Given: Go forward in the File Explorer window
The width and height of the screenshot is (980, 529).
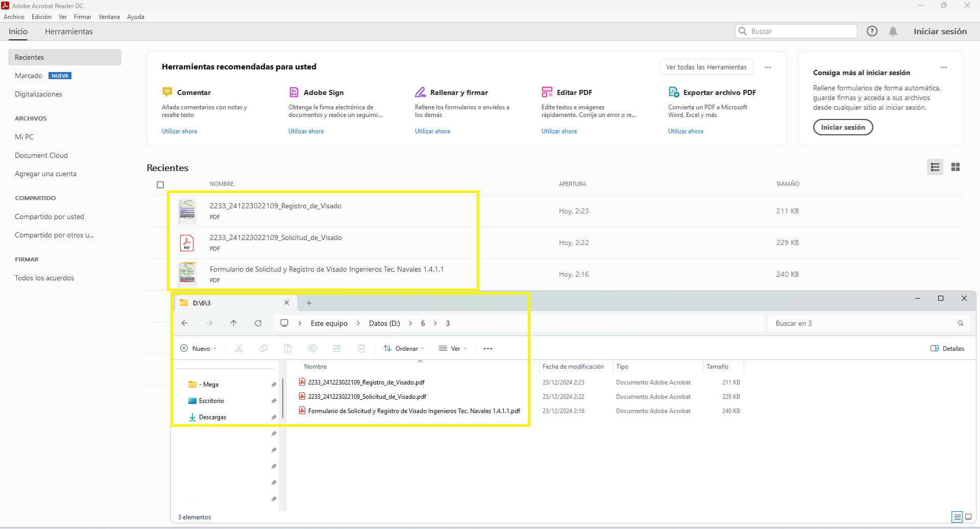Looking at the screenshot, I should [x=209, y=323].
